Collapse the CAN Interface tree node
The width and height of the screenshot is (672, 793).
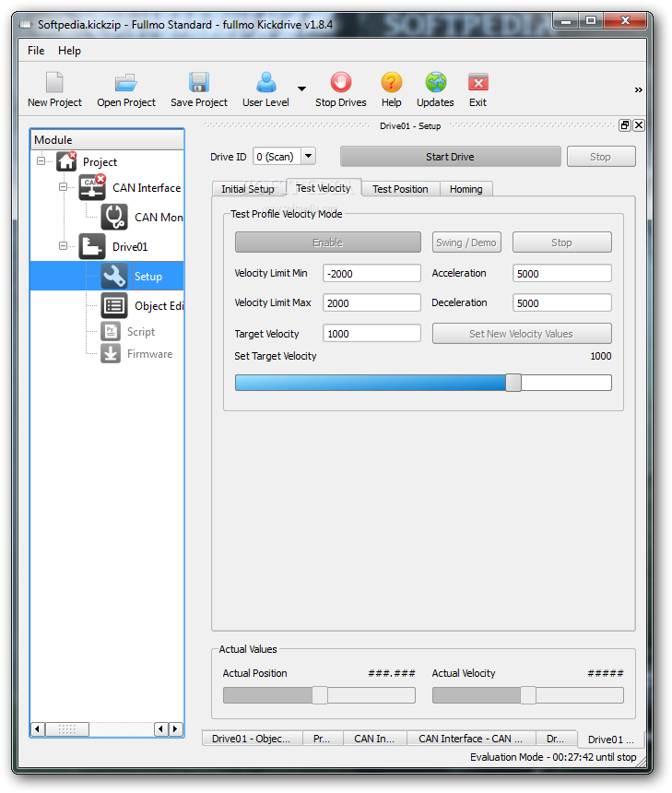63,187
